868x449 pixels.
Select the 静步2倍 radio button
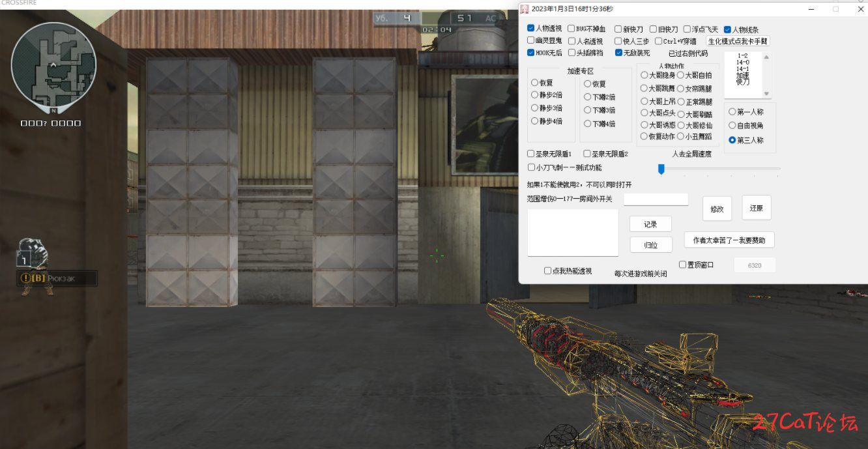point(534,95)
